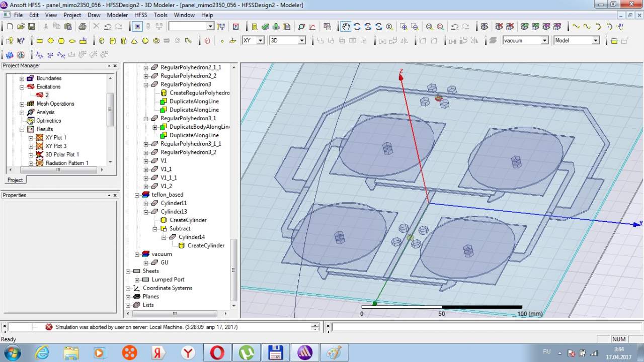Open the HFSS menu
The height and width of the screenshot is (362, 644).
tap(140, 15)
